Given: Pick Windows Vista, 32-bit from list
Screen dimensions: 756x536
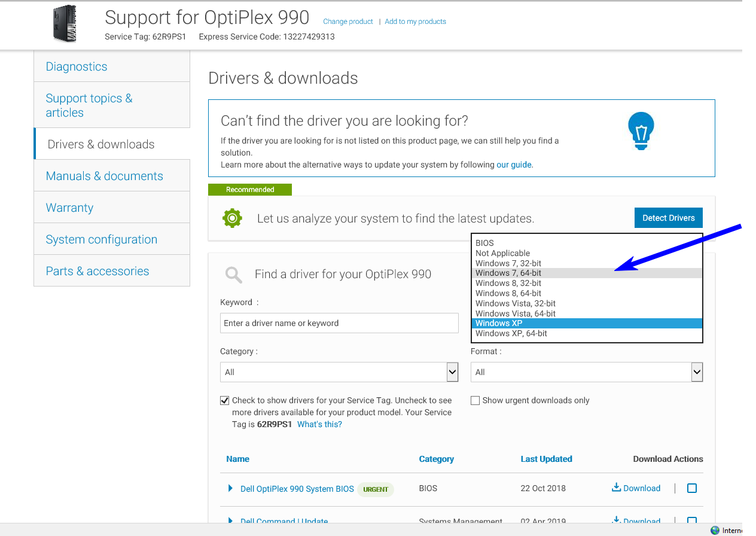Looking at the screenshot, I should [587, 303].
